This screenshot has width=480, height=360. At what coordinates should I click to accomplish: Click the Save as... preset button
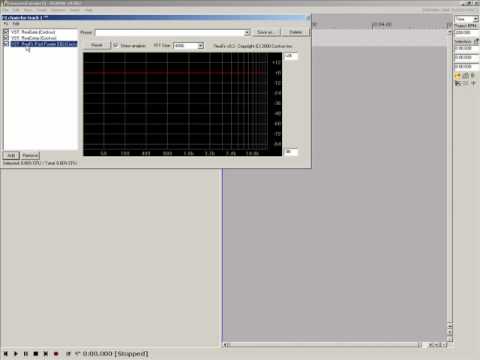tap(265, 32)
